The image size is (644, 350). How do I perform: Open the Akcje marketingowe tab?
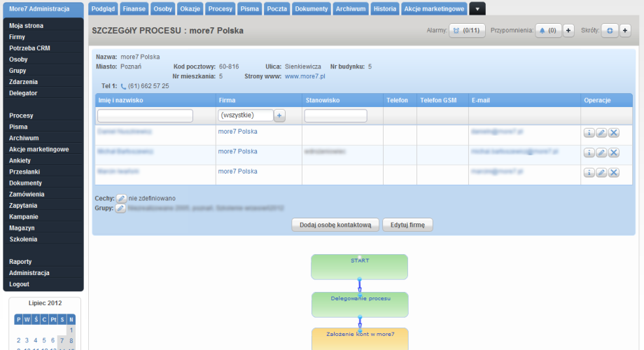tap(434, 9)
